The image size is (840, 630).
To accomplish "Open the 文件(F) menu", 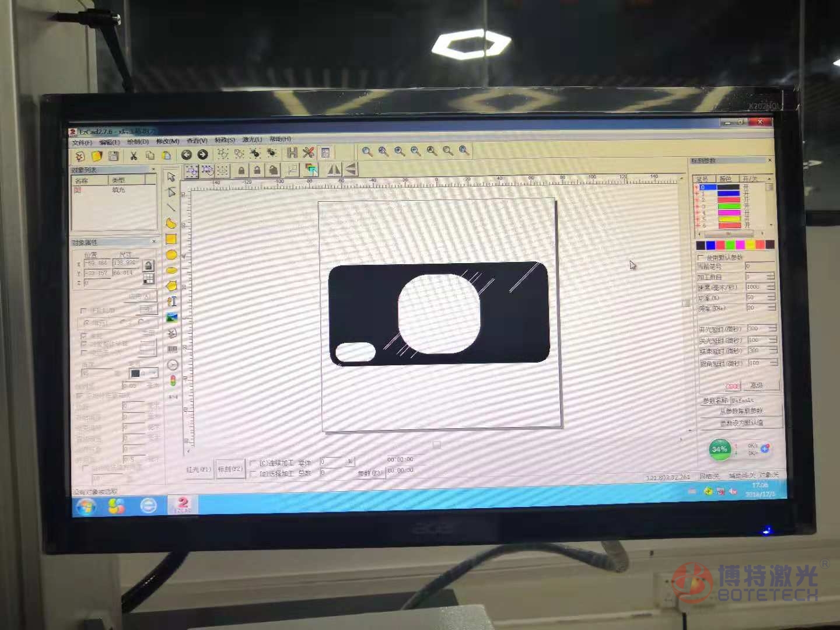I will [82, 142].
